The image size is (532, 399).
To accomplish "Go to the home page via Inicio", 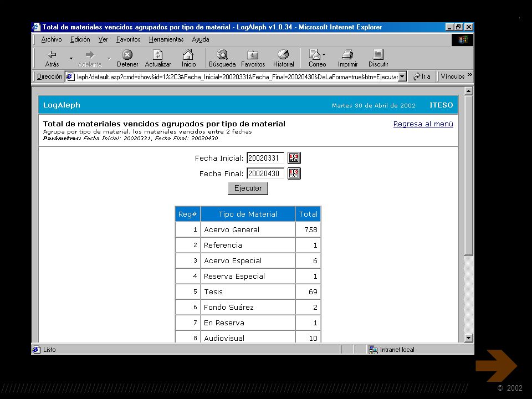I will click(188, 58).
